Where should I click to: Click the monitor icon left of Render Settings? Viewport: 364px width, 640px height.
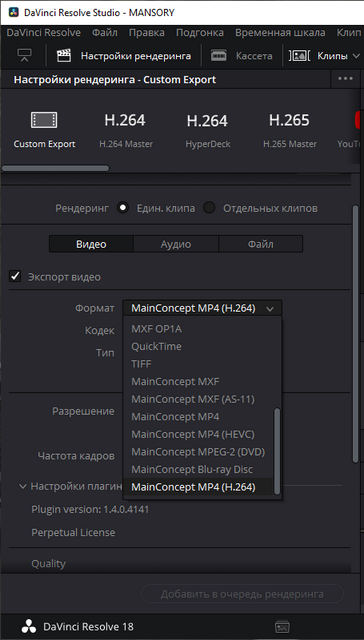(24, 56)
